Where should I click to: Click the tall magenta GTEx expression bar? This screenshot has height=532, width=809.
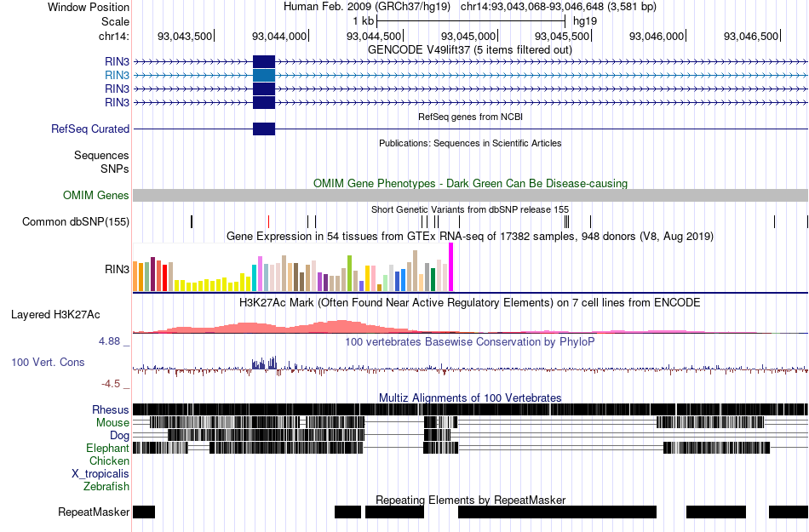coord(451,267)
